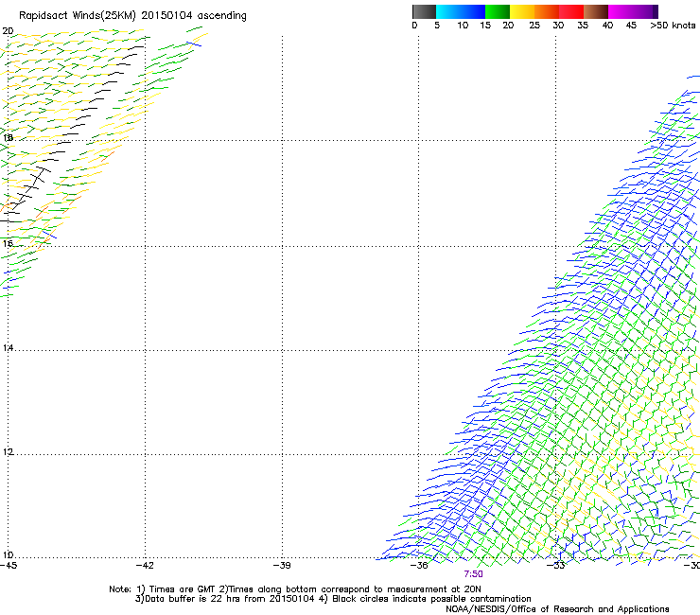Click the legend label '25'
Image resolution: width=700 pixels, height=615 pixels.
(x=534, y=25)
